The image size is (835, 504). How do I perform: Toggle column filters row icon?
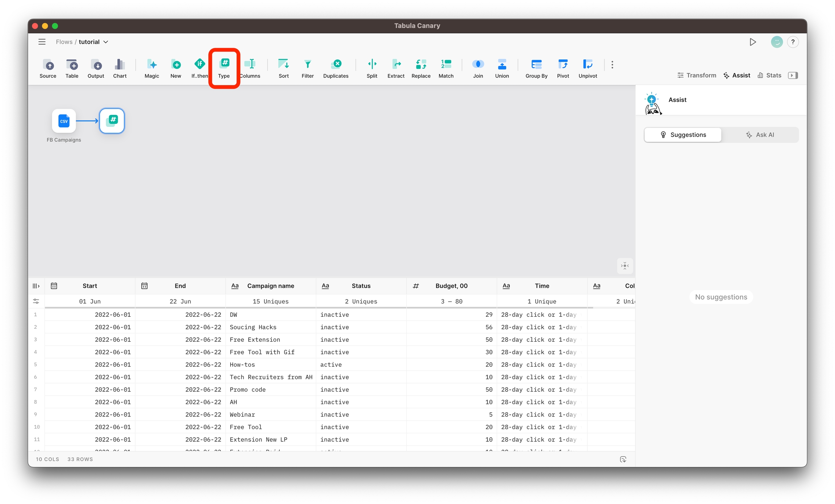coord(36,301)
